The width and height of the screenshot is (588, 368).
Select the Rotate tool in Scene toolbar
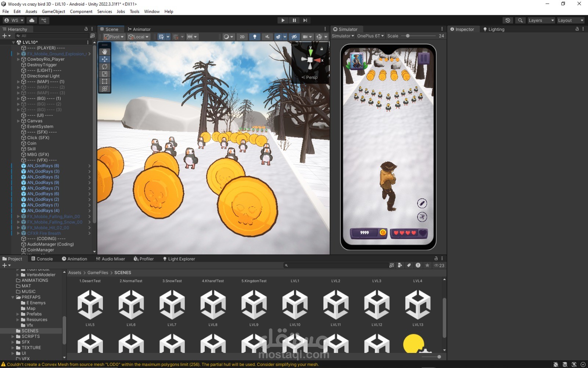[x=105, y=67]
